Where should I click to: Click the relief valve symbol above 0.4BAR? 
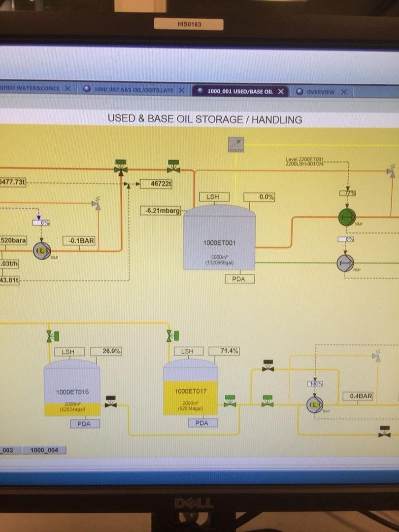tap(376, 355)
